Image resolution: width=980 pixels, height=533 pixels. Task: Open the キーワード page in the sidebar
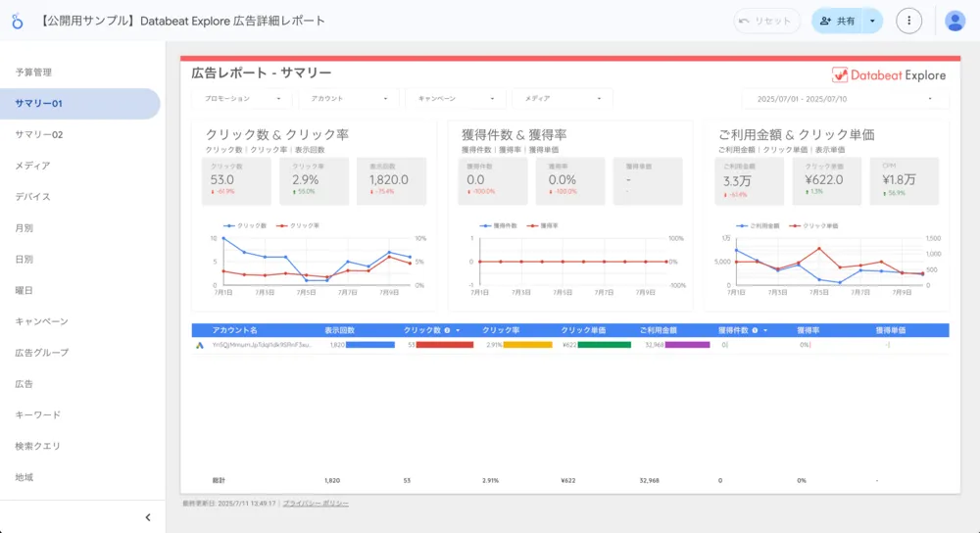pyautogui.click(x=37, y=414)
